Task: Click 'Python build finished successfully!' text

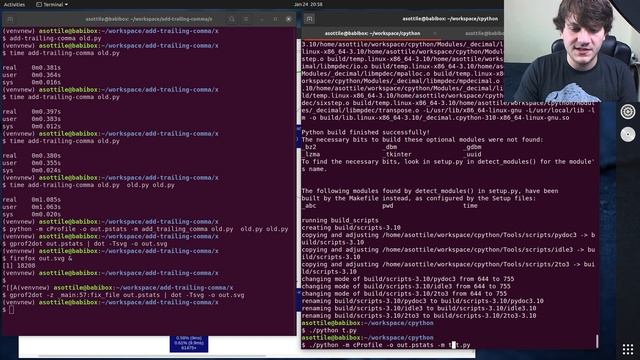Action: [x=365, y=132]
